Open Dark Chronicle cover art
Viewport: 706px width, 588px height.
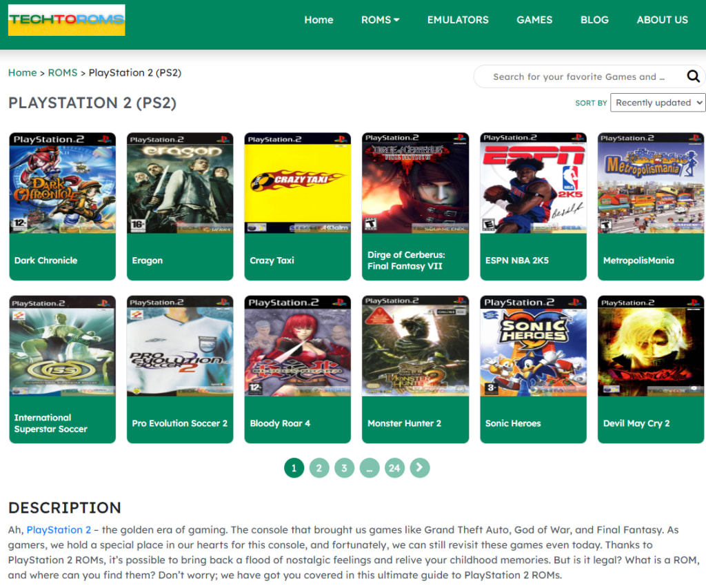63,183
